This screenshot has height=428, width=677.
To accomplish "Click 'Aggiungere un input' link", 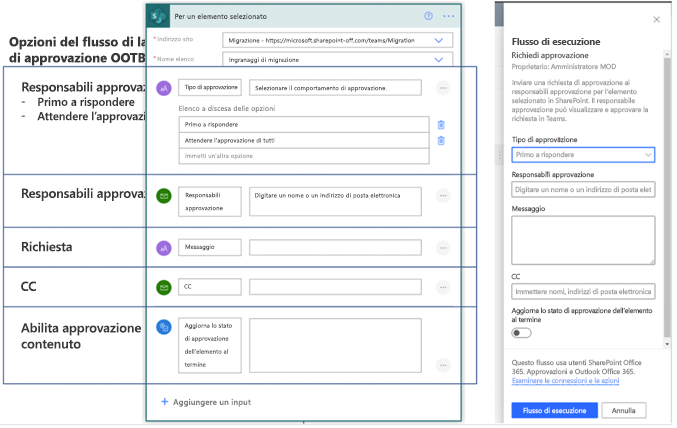I will [213, 404].
